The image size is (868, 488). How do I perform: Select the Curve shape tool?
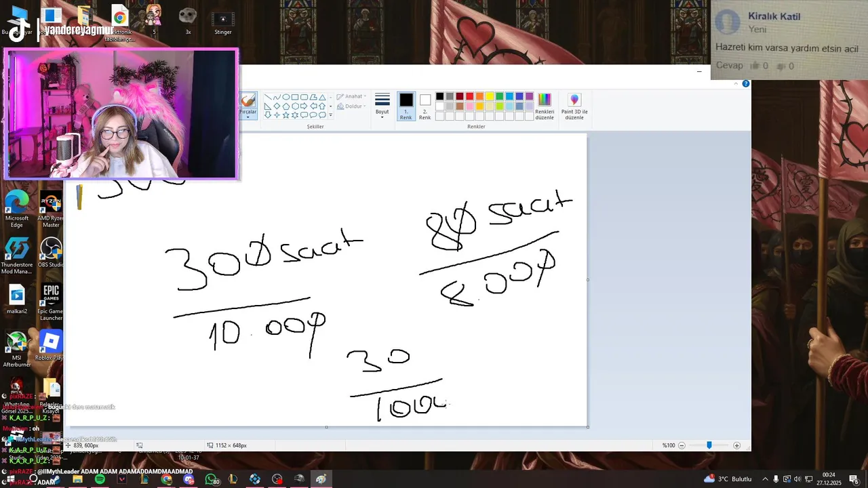click(x=277, y=97)
